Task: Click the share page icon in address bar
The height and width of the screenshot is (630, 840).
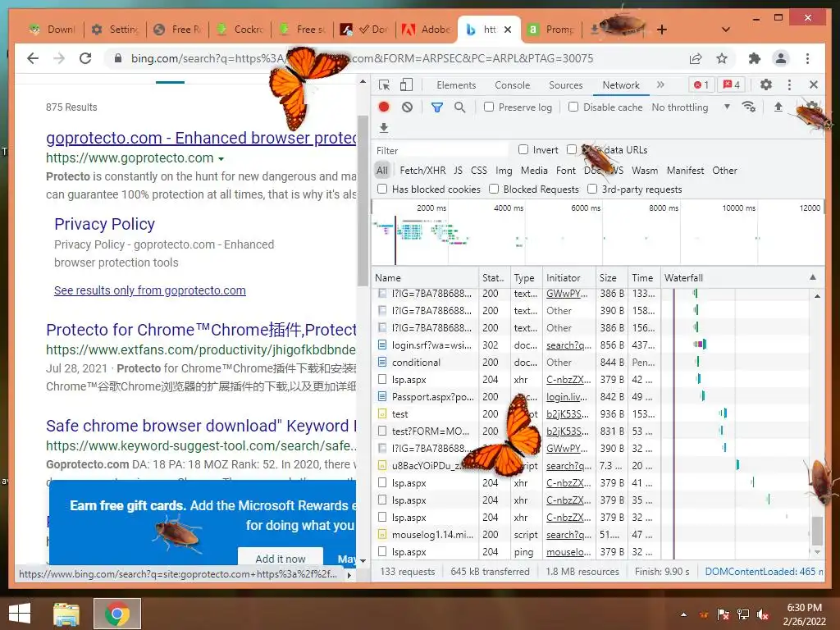Action: 696,58
